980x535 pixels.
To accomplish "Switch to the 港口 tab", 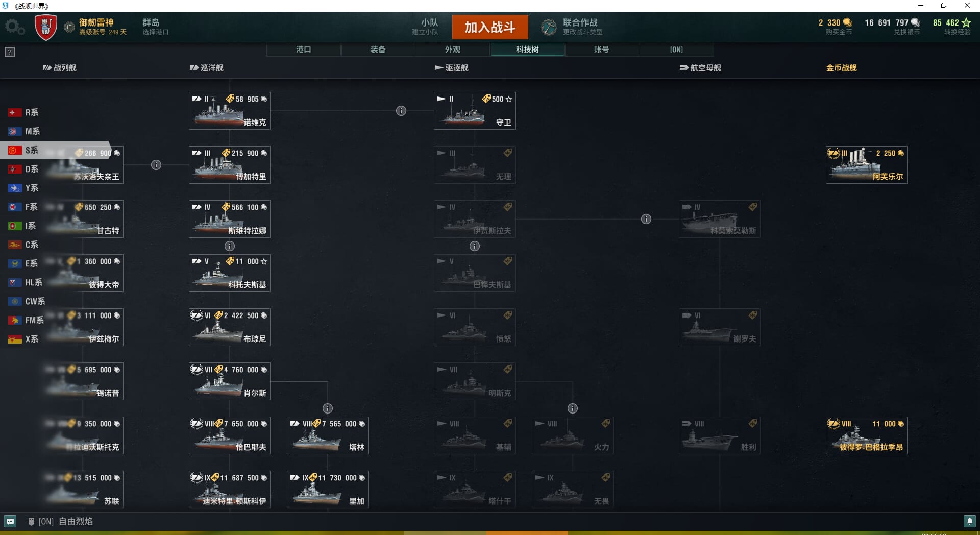I will pyautogui.click(x=304, y=50).
